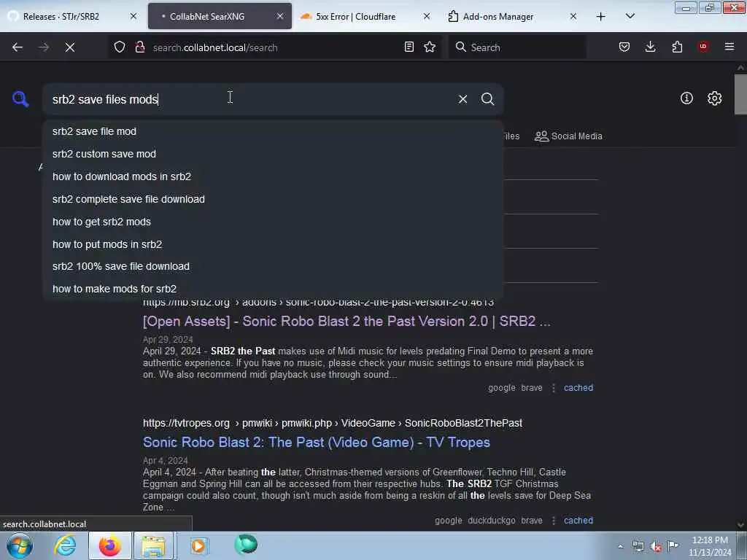Choose 'srb2 100% save file download'
This screenshot has height=560, width=747.
pyautogui.click(x=273, y=266)
